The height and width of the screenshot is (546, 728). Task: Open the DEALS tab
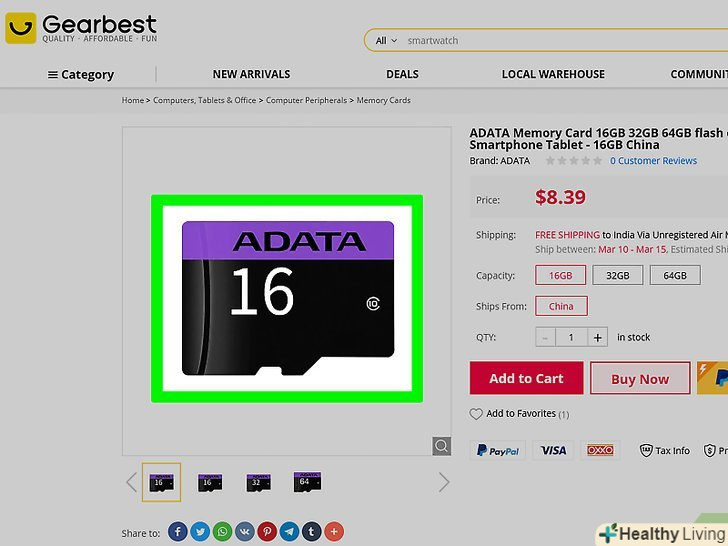tap(402, 74)
